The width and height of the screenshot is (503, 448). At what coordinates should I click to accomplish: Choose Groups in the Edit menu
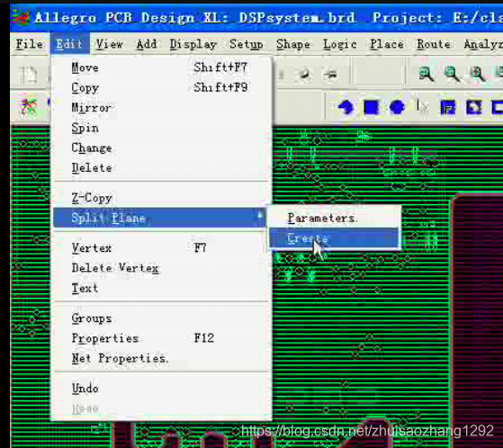[161, 318]
